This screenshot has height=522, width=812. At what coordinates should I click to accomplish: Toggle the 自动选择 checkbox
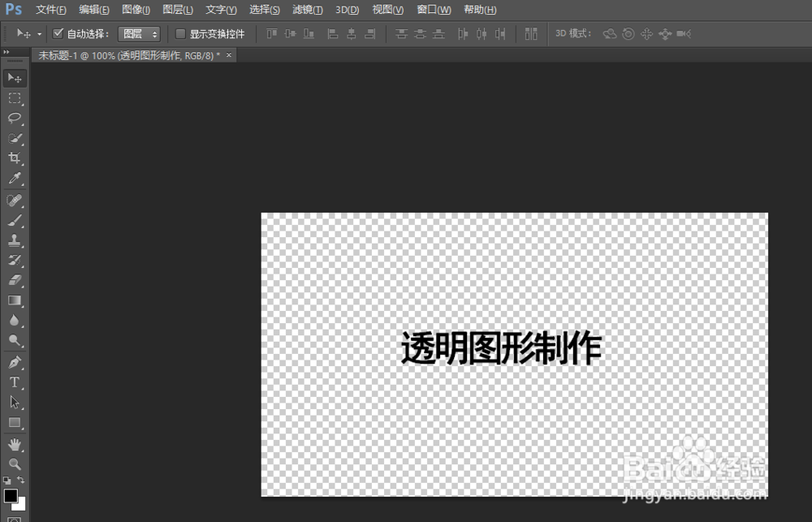pyautogui.click(x=58, y=33)
